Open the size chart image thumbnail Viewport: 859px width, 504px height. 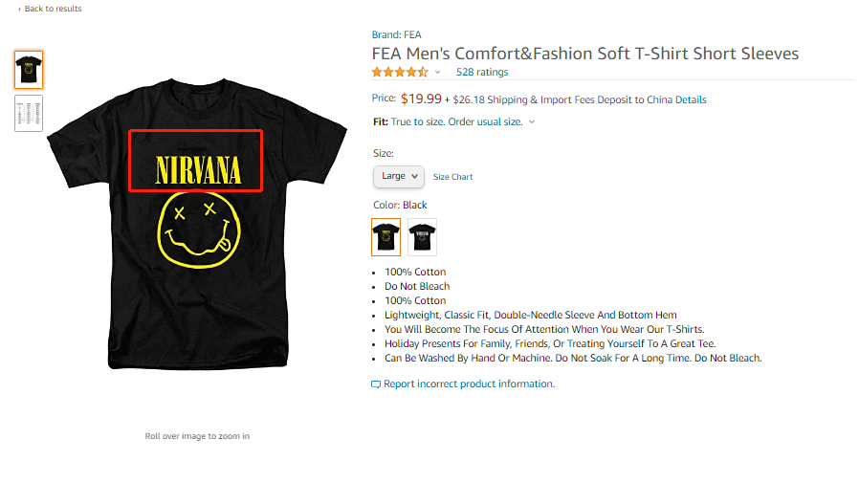29,113
